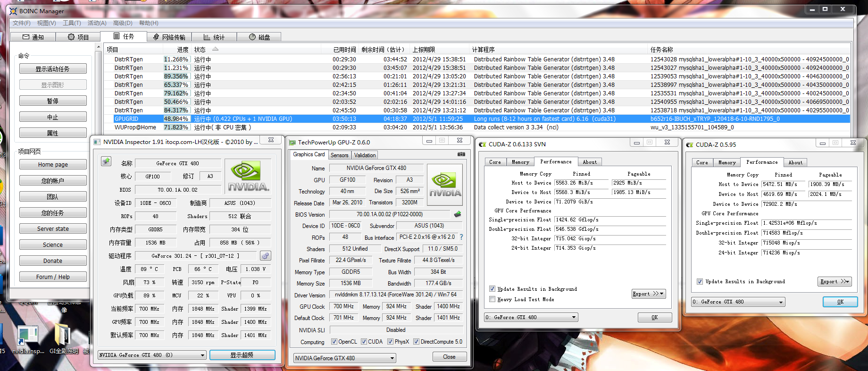The height and width of the screenshot is (371, 868).
Task: Click the 显示超频 button in NVIDIA Inspector
Action: point(242,355)
